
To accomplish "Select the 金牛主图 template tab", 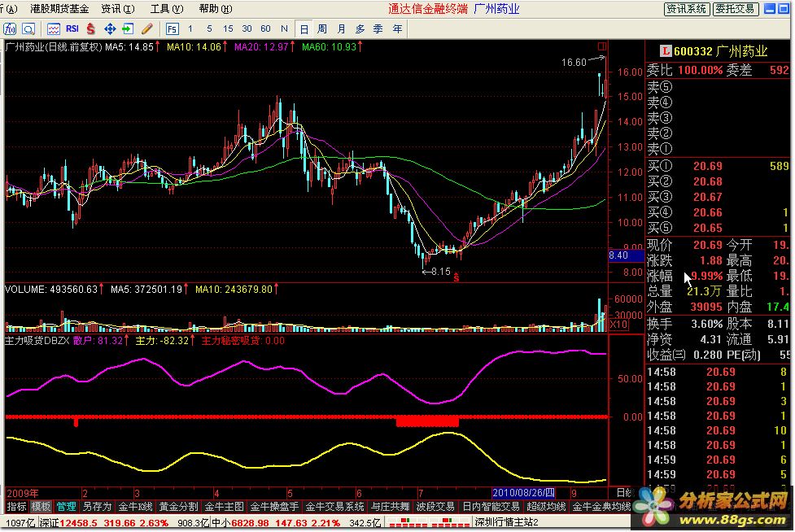I will [x=224, y=506].
